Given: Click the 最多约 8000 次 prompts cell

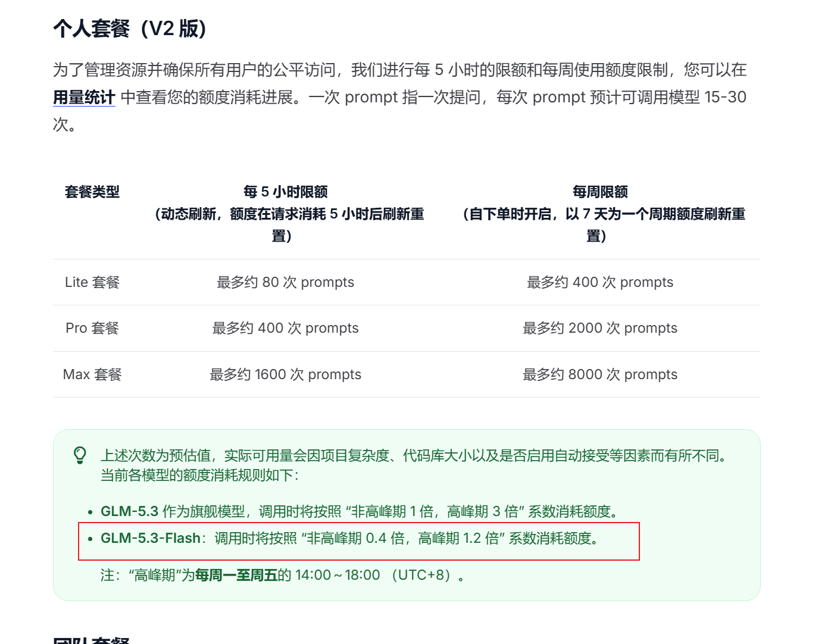Looking at the screenshot, I should click(x=600, y=374).
